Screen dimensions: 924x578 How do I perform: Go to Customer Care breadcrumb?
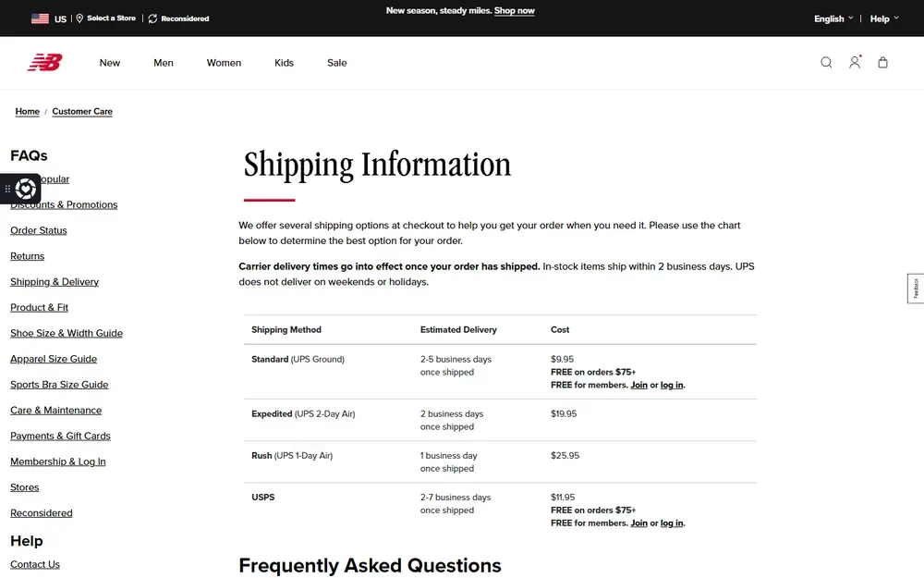pos(82,111)
